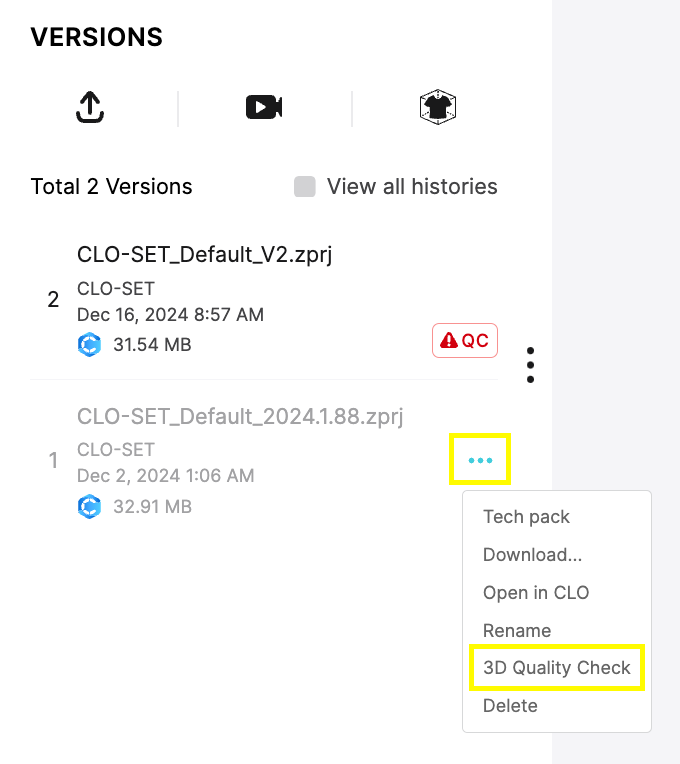Select 3D Quality Check menu option
Image resolution: width=680 pixels, height=764 pixels.
point(557,668)
